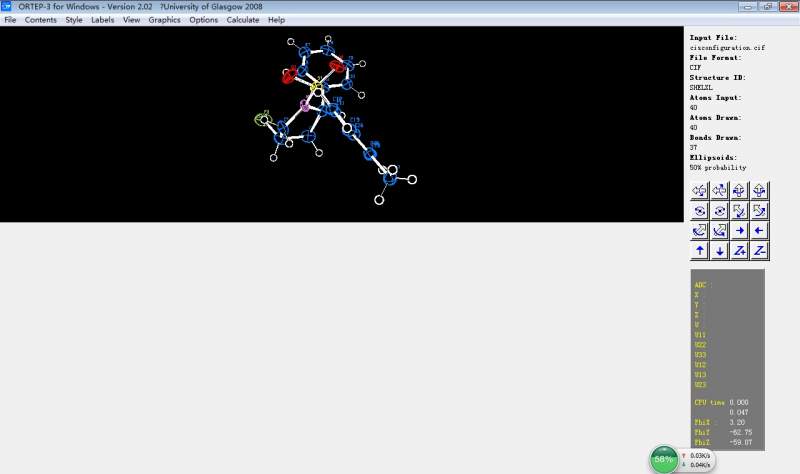Open the Calculate menu
The image size is (800, 474).
[x=243, y=20]
